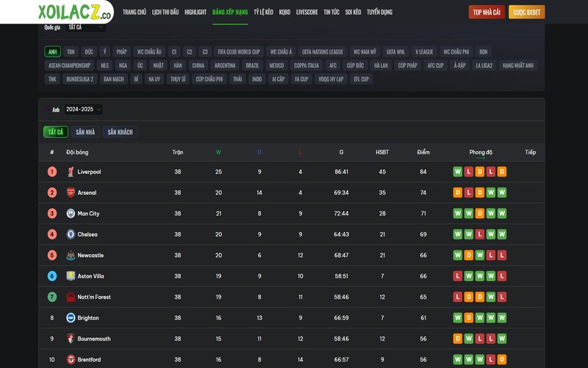Open LỊCH THI ĐẤU menu item

165,12
